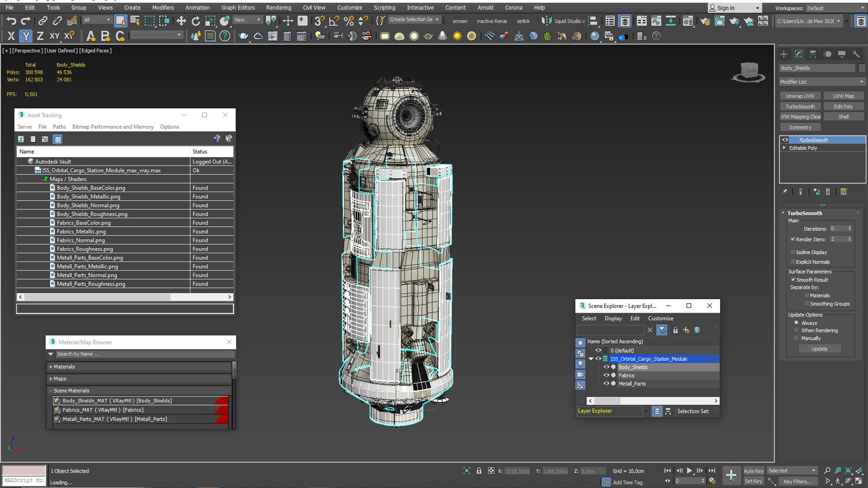Activate the Select Object tool
The height and width of the screenshot is (488, 868).
(x=120, y=21)
